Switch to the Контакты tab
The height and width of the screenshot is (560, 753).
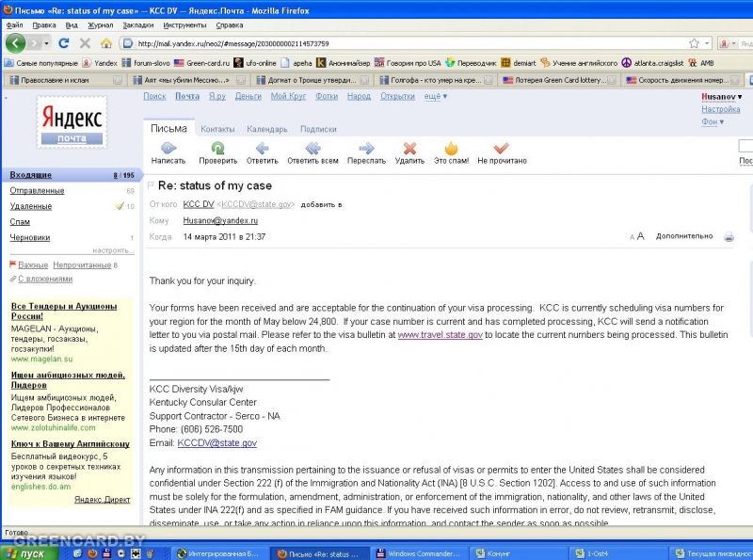(x=217, y=129)
